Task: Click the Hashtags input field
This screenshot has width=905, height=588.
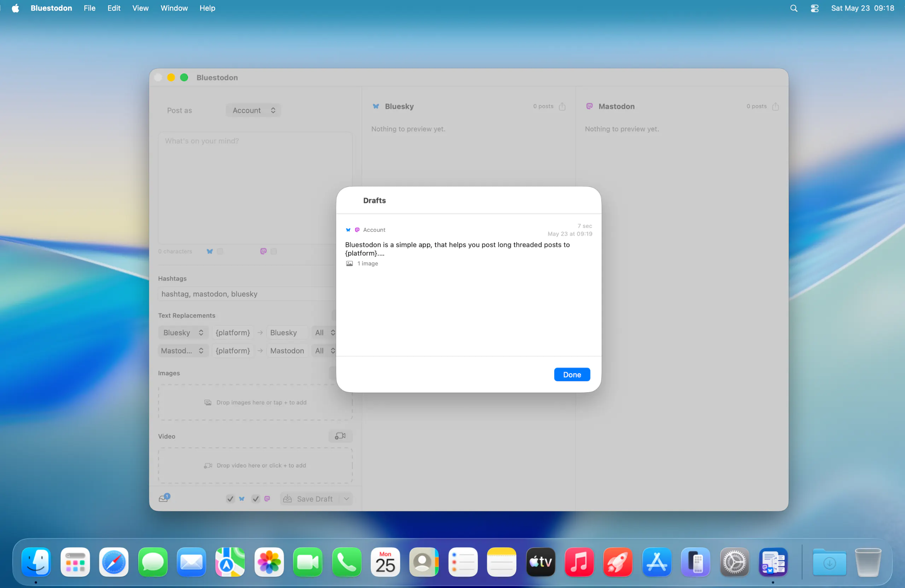Action: (x=247, y=294)
